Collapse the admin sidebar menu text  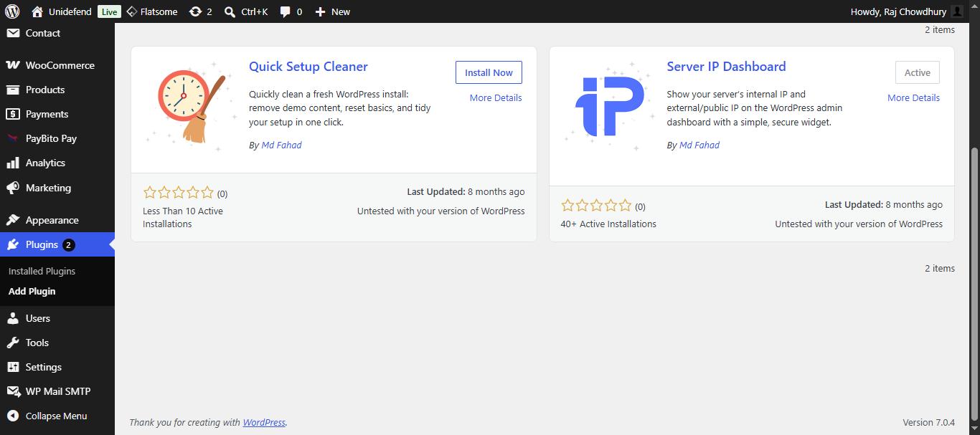pos(56,416)
